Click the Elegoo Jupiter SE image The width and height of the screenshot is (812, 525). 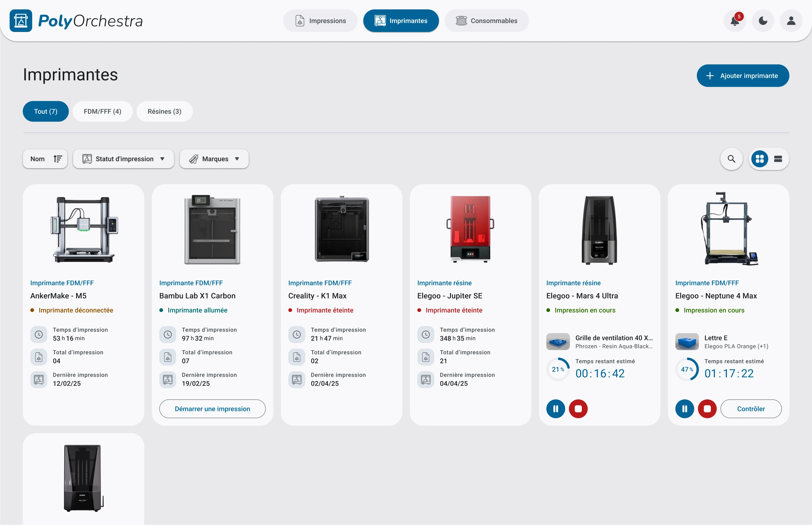coord(470,229)
